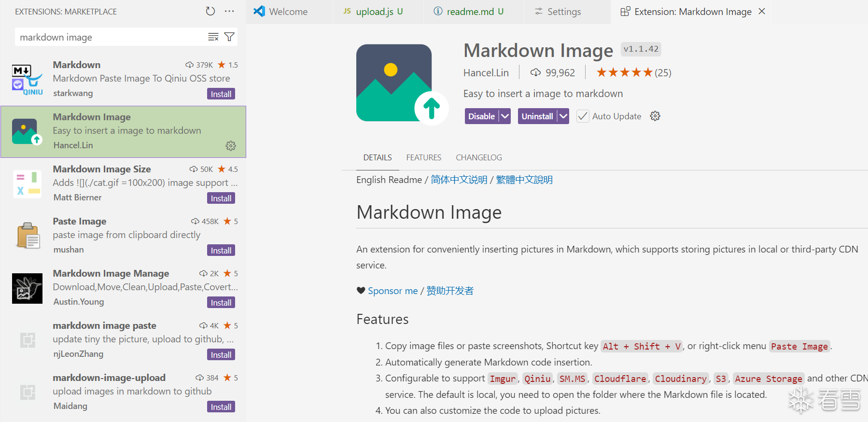Image resolution: width=868 pixels, height=422 pixels.
Task: Switch to the Settings tab
Action: tap(564, 12)
